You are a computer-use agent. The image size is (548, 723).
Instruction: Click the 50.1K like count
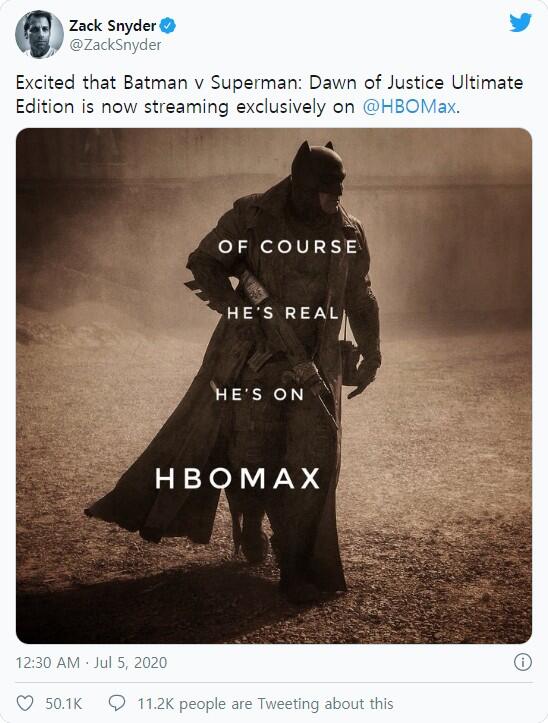click(x=64, y=704)
